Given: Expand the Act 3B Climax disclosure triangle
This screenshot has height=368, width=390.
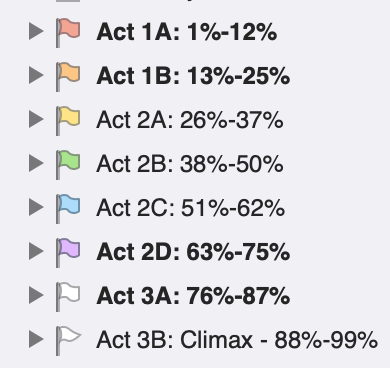Looking at the screenshot, I should (x=36, y=339).
